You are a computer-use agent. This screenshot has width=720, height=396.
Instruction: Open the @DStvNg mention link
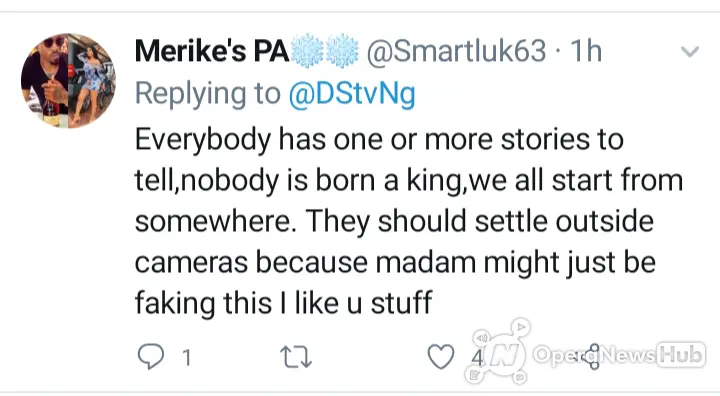pos(352,94)
